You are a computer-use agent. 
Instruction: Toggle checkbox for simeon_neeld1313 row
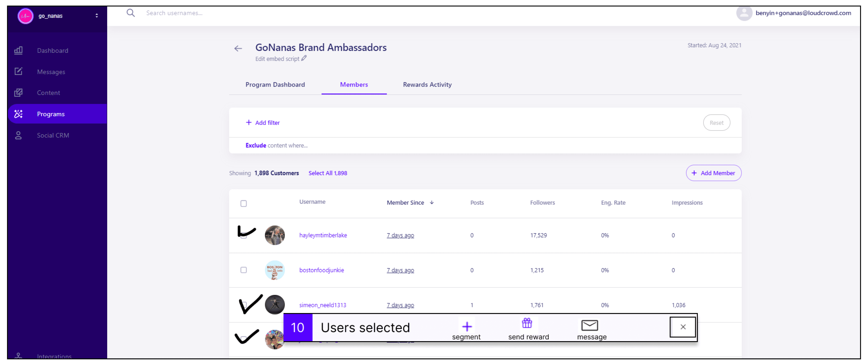[x=244, y=305]
